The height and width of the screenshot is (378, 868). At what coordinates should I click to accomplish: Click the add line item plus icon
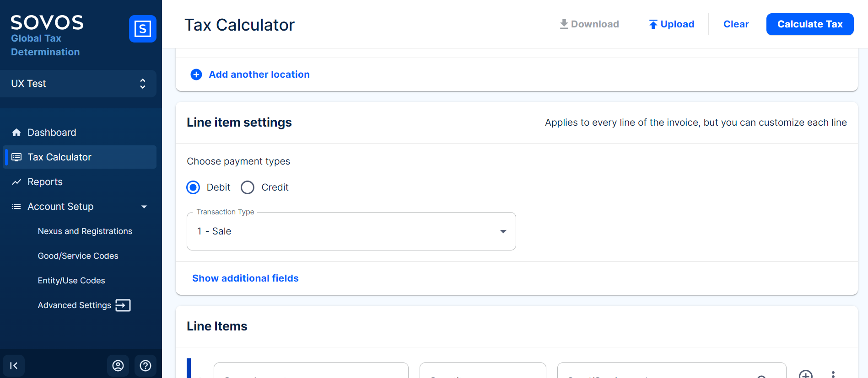click(805, 374)
